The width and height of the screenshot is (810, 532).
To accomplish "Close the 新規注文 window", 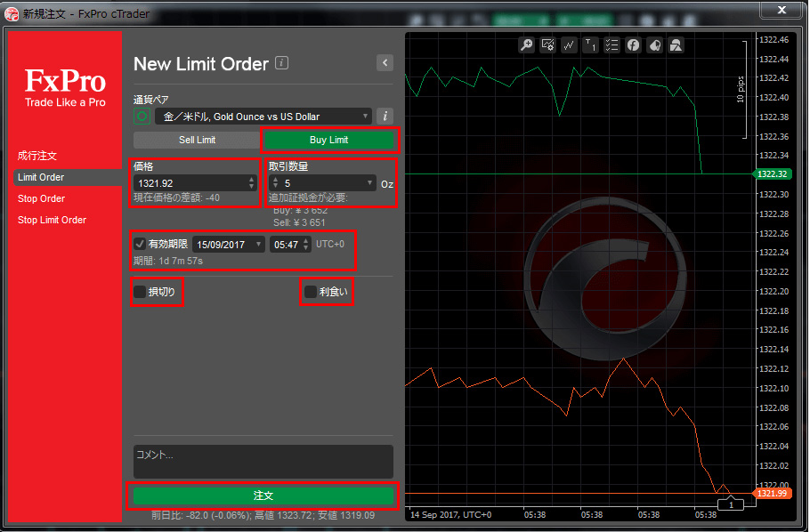I will click(x=782, y=10).
